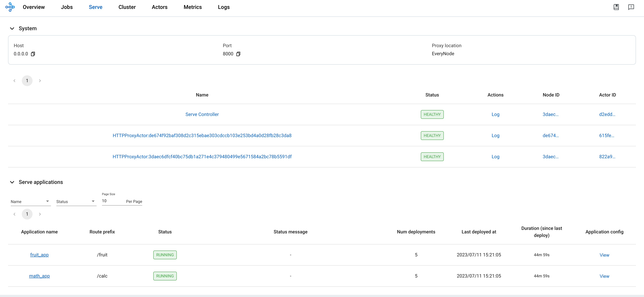Open the Logs tab
Image resolution: width=644 pixels, height=297 pixels.
[x=223, y=7]
